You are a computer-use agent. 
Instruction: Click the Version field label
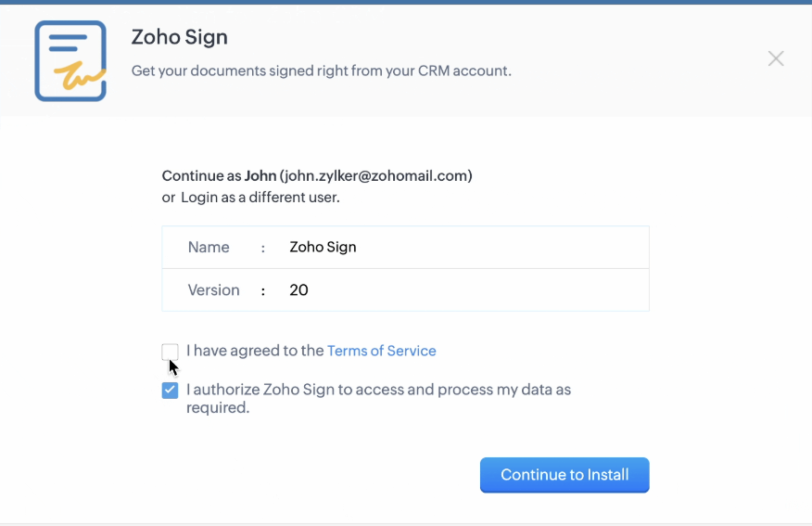[213, 289]
